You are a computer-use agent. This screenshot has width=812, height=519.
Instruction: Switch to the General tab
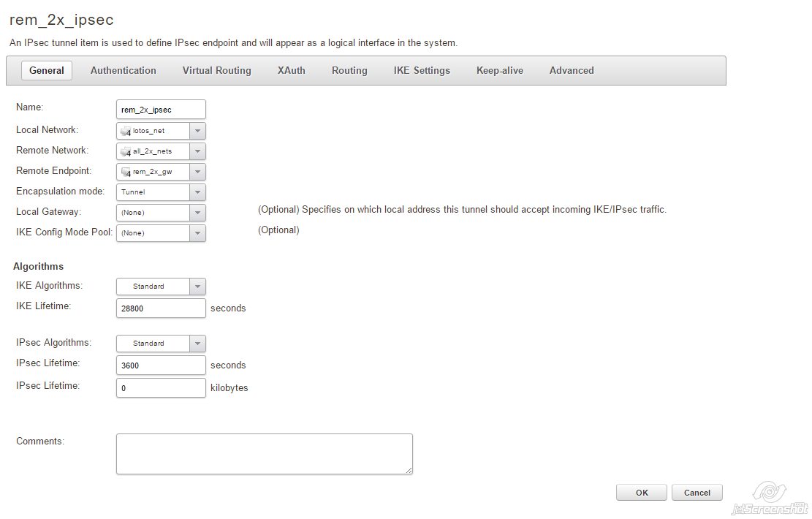tap(47, 70)
